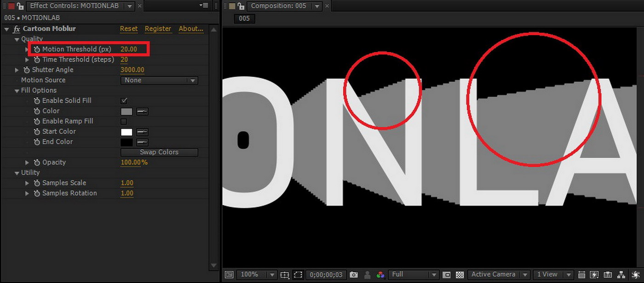Open the Motion Source dropdown

click(159, 80)
